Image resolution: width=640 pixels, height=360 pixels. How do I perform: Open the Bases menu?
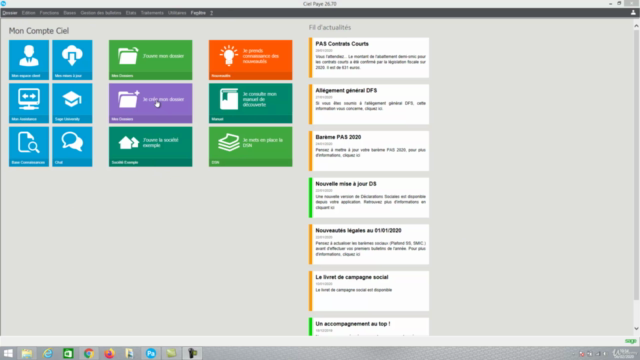tap(70, 13)
